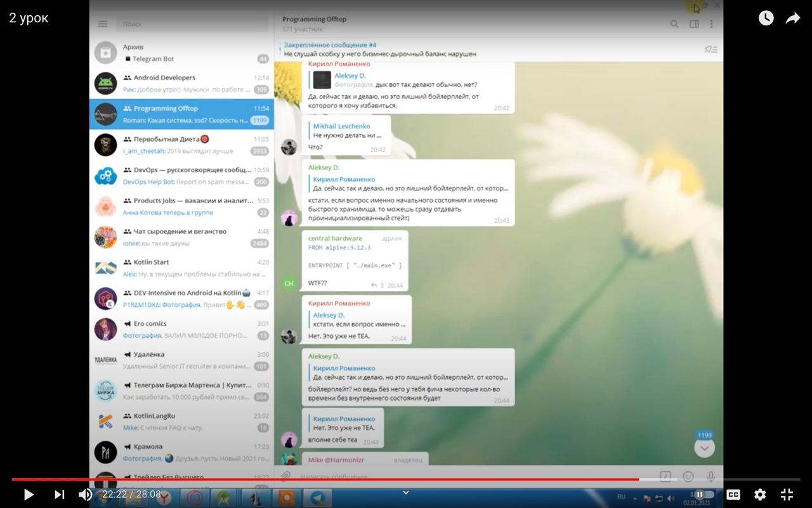Viewport: 812px width, 508px height.
Task: Open the three-dot chat options menu
Action: 712,24
